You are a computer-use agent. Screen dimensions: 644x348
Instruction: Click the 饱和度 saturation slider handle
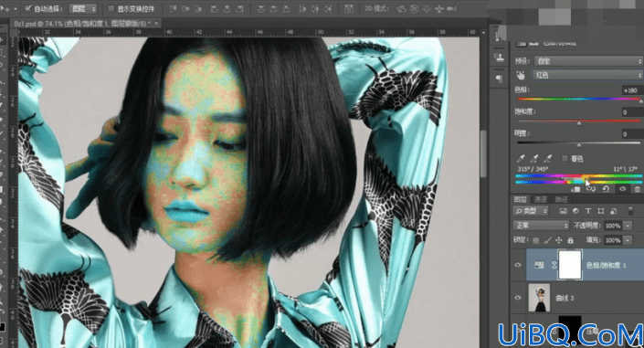pyautogui.click(x=579, y=123)
